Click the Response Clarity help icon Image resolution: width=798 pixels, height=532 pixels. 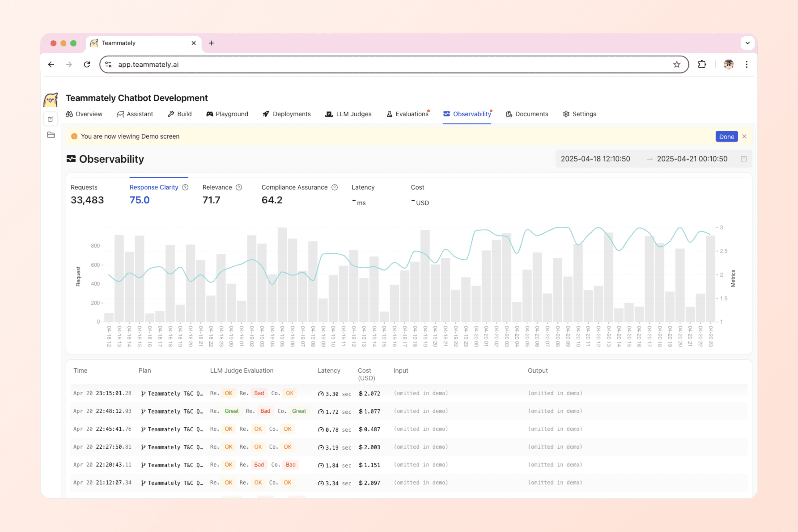tap(185, 187)
